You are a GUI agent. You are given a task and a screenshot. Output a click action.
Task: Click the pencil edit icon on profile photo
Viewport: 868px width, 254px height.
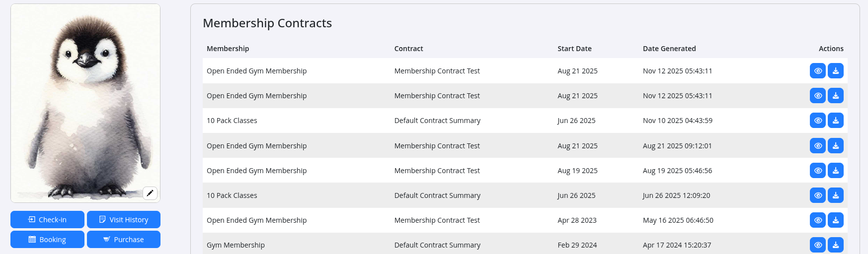tap(150, 193)
